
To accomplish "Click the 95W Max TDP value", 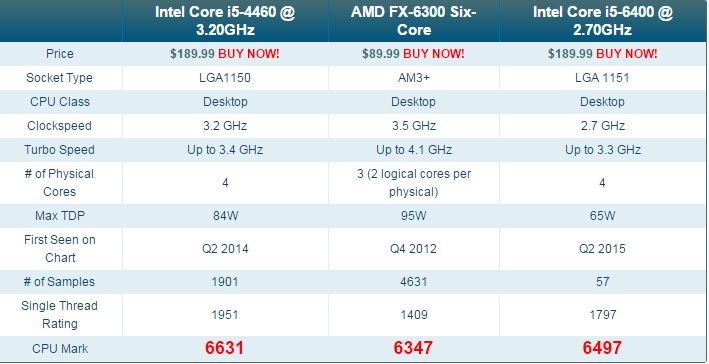I will click(414, 216).
